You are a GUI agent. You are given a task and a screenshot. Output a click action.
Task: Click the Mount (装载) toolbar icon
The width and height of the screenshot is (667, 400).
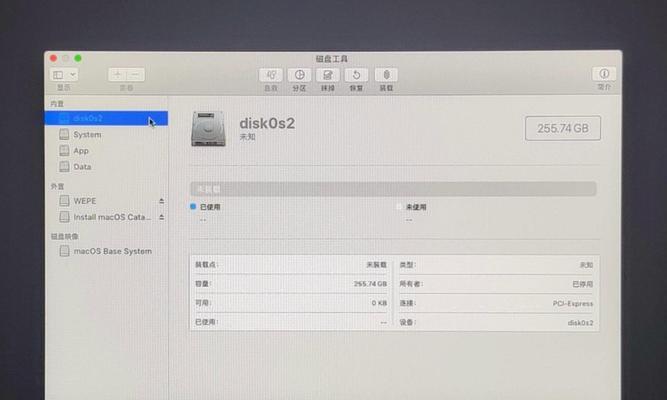386,75
